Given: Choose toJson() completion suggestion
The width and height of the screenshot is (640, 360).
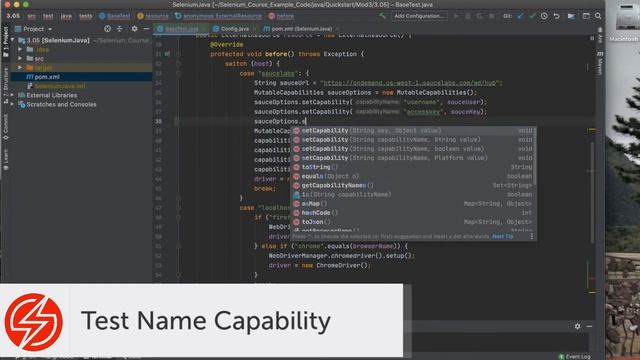Looking at the screenshot, I should 413,222.
